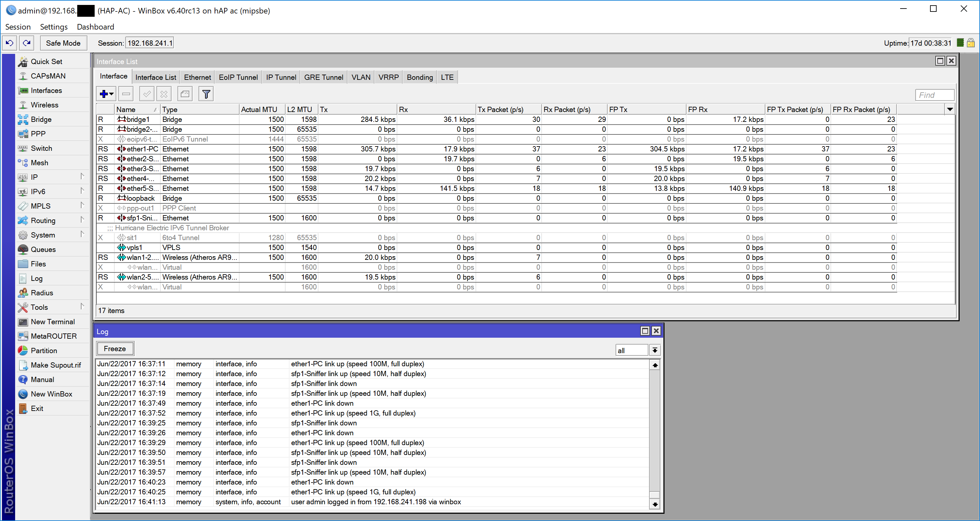
Task: Open New Terminal from sidebar
Action: tap(53, 322)
